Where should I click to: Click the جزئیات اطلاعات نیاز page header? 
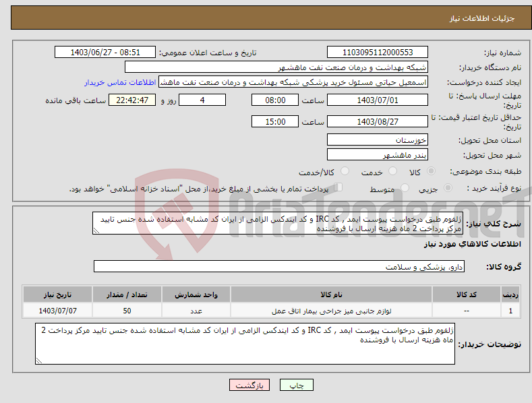pos(482,18)
